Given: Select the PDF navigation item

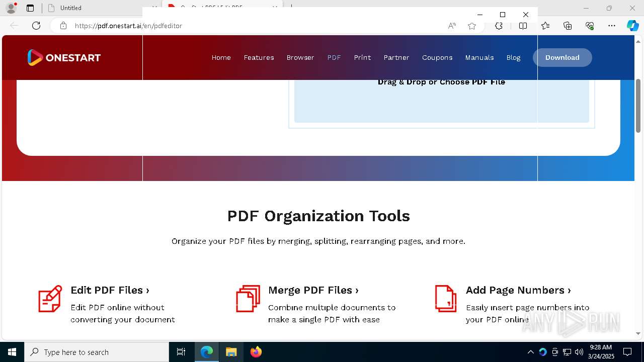Looking at the screenshot, I should click(x=334, y=57).
